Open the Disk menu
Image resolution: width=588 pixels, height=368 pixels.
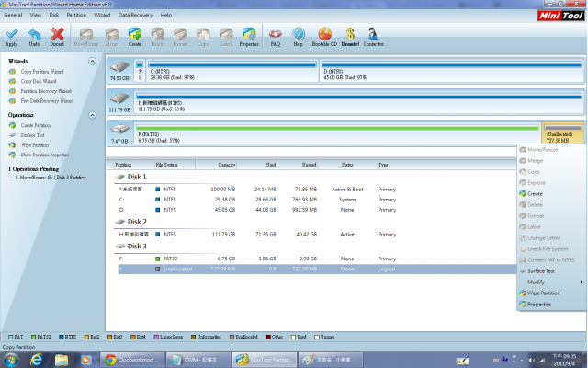click(54, 15)
